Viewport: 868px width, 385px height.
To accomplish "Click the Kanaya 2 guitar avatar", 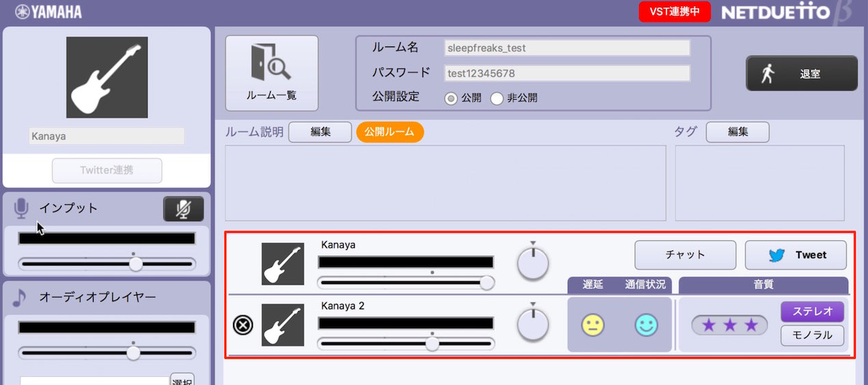I will 283,326.
